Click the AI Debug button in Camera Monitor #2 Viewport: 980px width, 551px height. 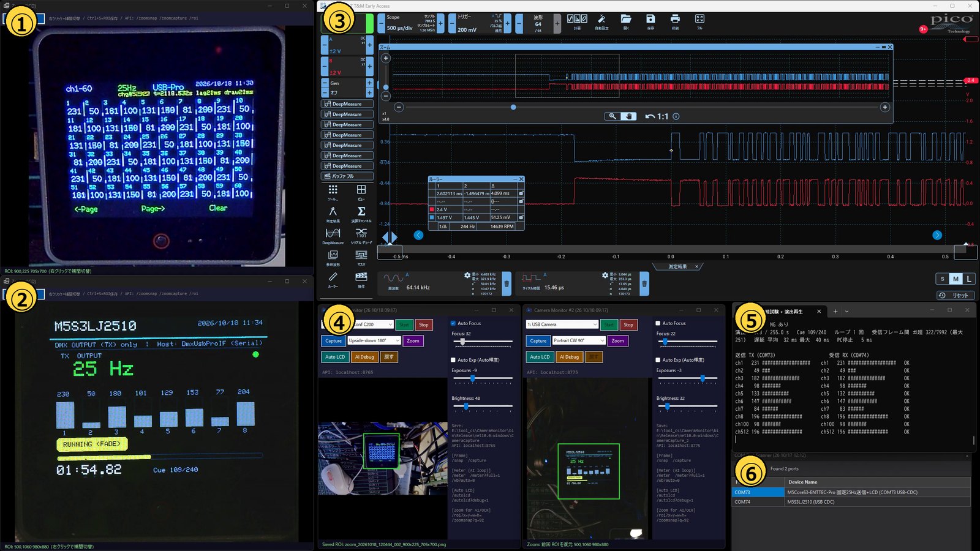570,357
